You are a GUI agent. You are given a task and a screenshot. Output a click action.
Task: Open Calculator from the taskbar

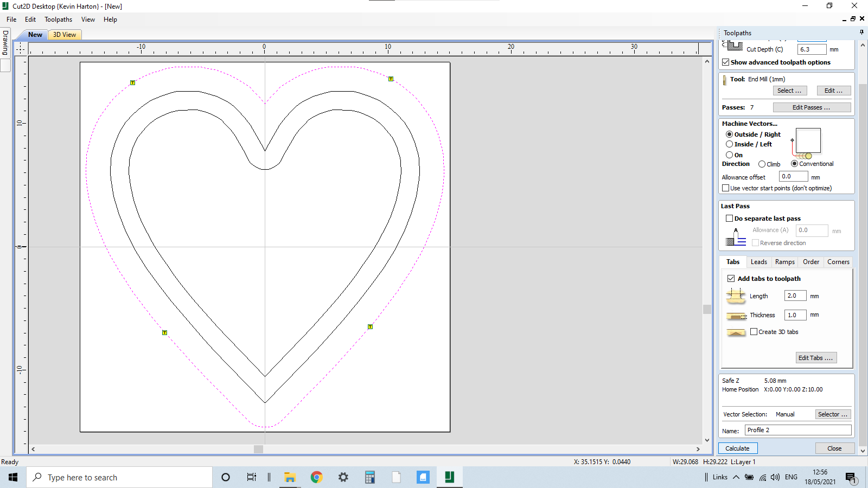[x=369, y=477]
